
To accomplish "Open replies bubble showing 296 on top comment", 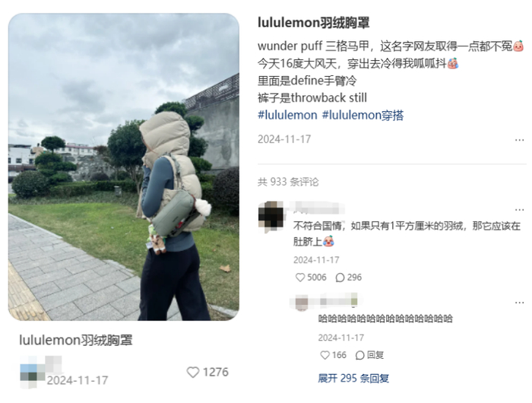I will point(340,278).
